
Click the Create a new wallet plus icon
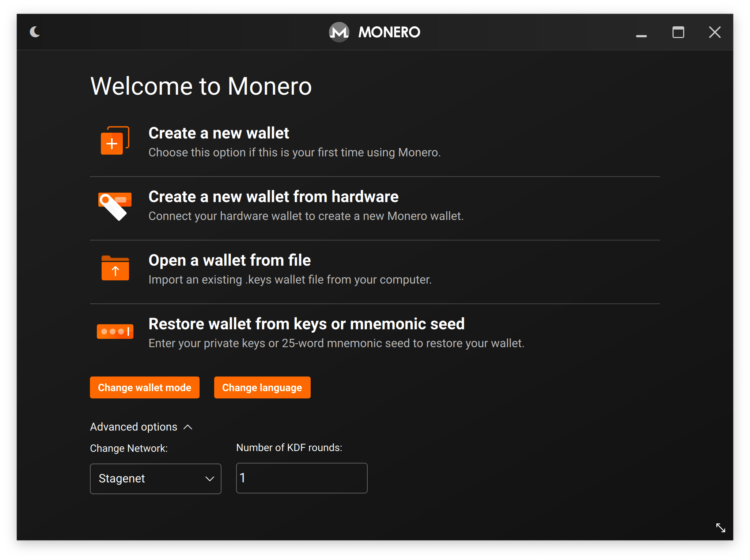click(x=115, y=141)
